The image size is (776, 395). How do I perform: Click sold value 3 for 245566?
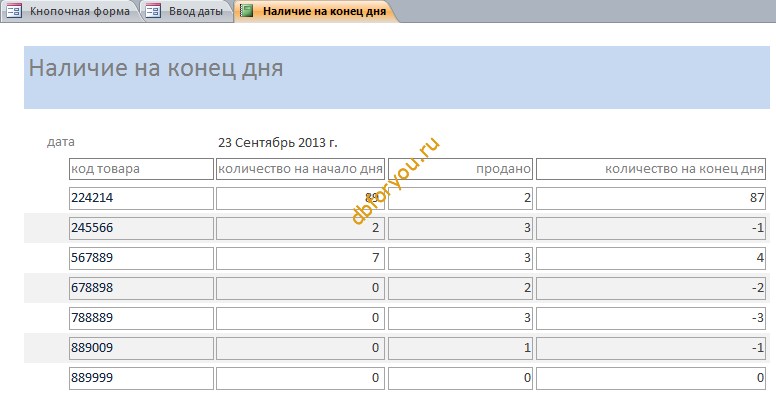(x=460, y=228)
